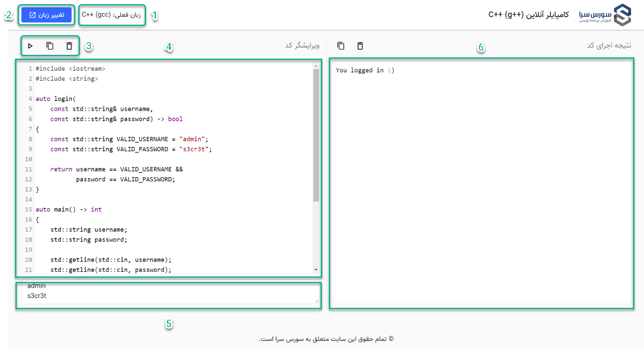Click the "auto login(" code line
This screenshot has width=644, height=351.
(56, 99)
